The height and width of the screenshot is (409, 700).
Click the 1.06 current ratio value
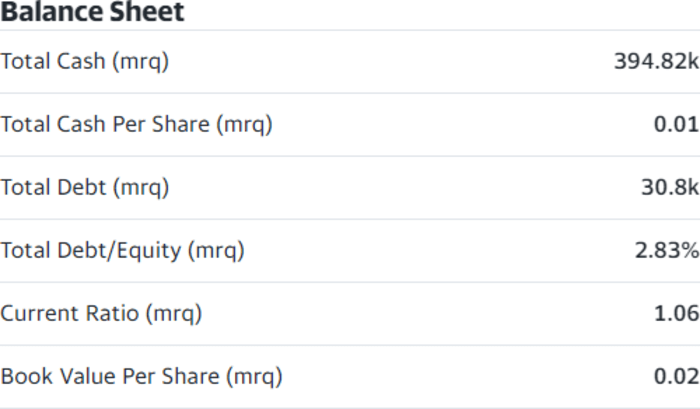click(x=676, y=313)
